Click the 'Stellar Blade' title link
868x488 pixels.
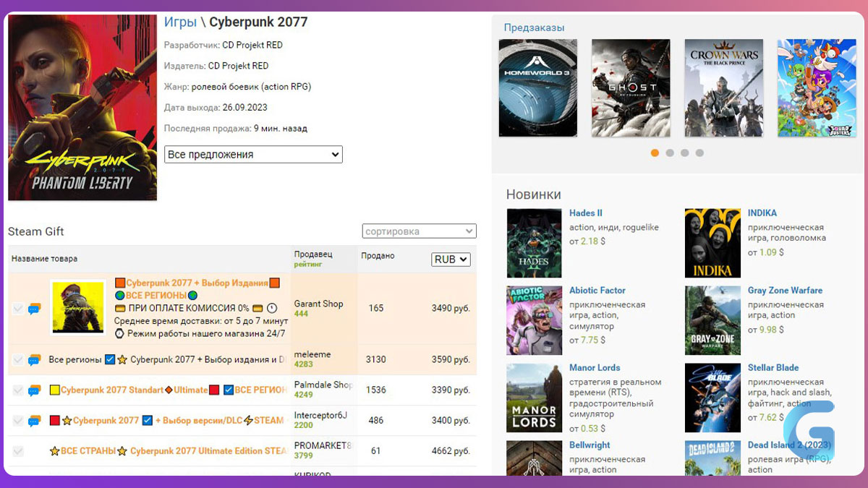pyautogui.click(x=773, y=368)
